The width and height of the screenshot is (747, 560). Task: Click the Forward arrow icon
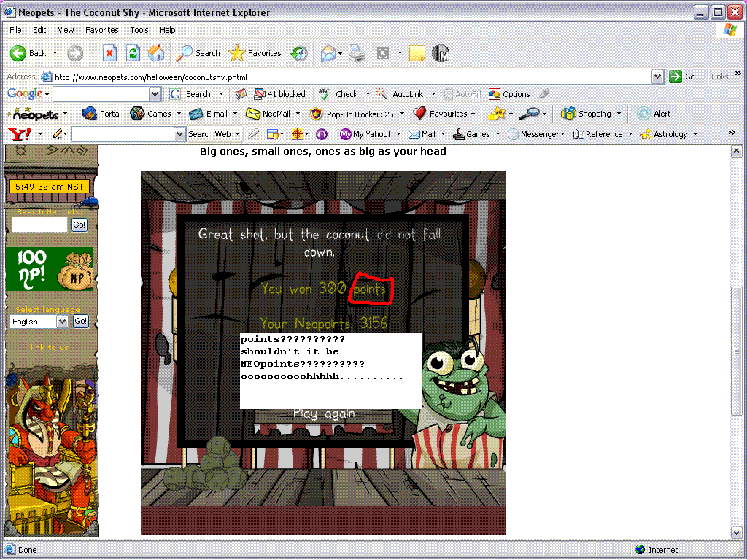(75, 53)
